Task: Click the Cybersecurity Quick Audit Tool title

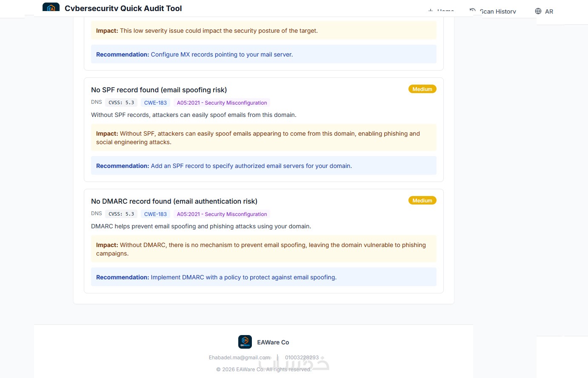Action: click(x=123, y=8)
